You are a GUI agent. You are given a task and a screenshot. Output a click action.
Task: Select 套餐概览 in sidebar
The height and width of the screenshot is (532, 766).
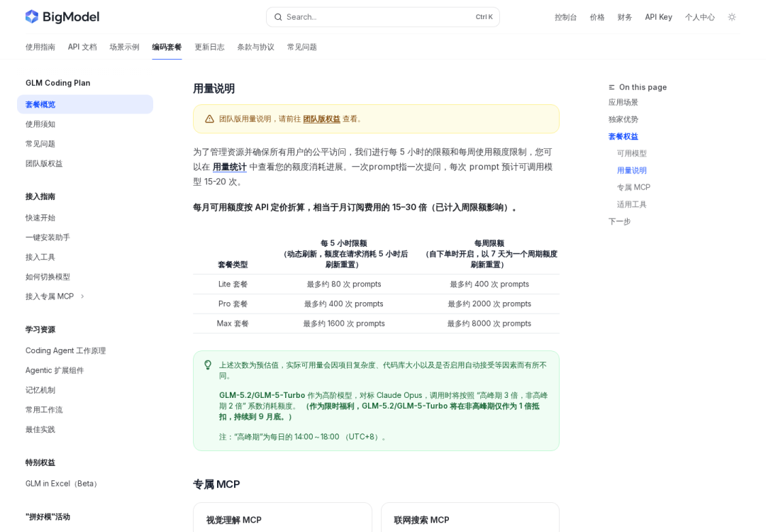tap(85, 104)
